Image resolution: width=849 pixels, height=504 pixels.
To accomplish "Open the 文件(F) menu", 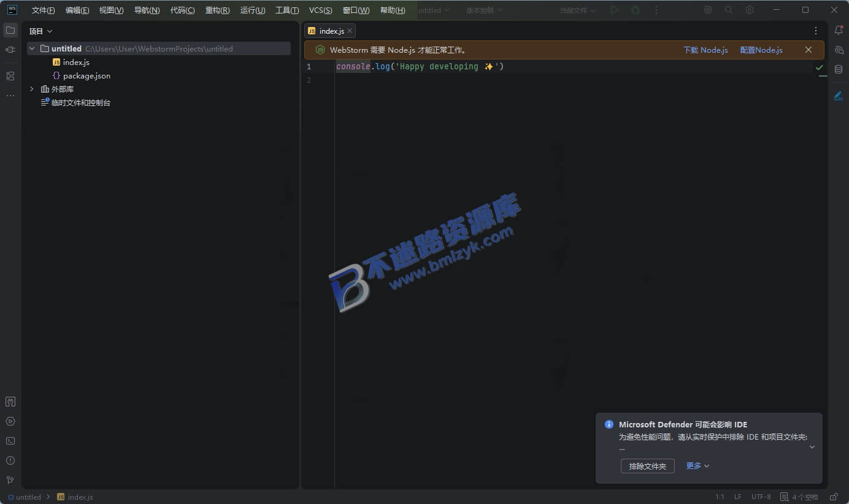I will click(x=43, y=10).
